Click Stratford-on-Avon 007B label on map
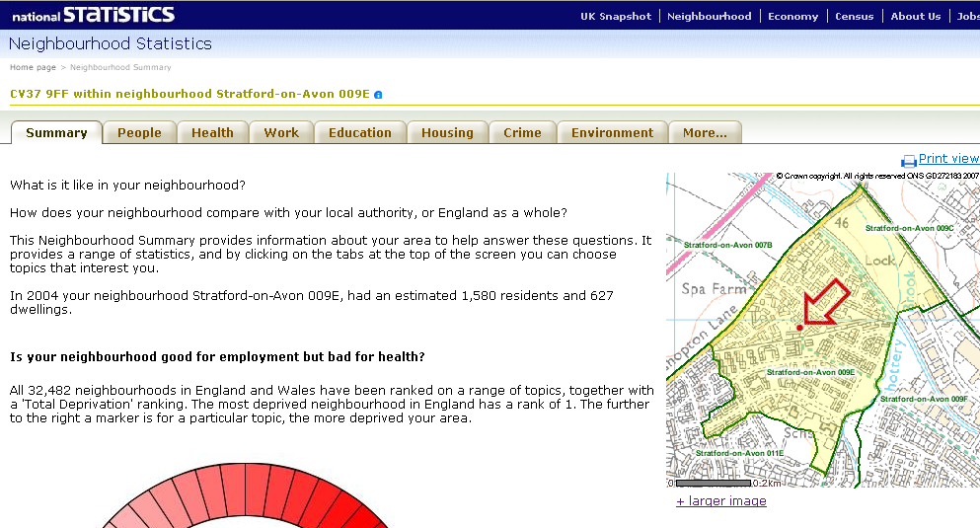The image size is (980, 528). 728,245
